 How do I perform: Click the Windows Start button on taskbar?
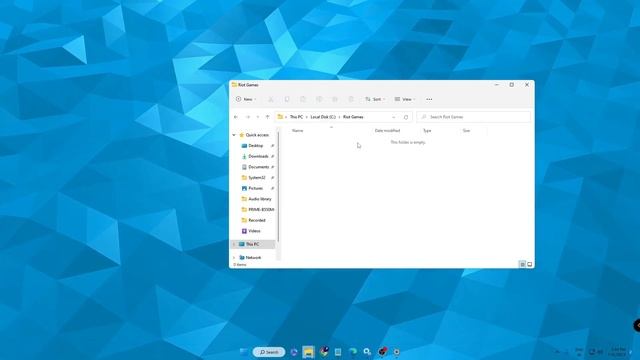point(244,352)
